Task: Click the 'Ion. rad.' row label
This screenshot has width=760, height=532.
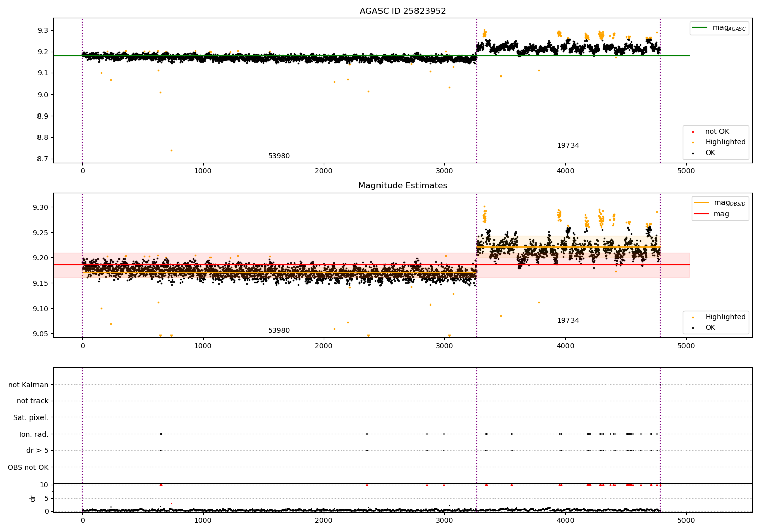Action: pos(34,434)
